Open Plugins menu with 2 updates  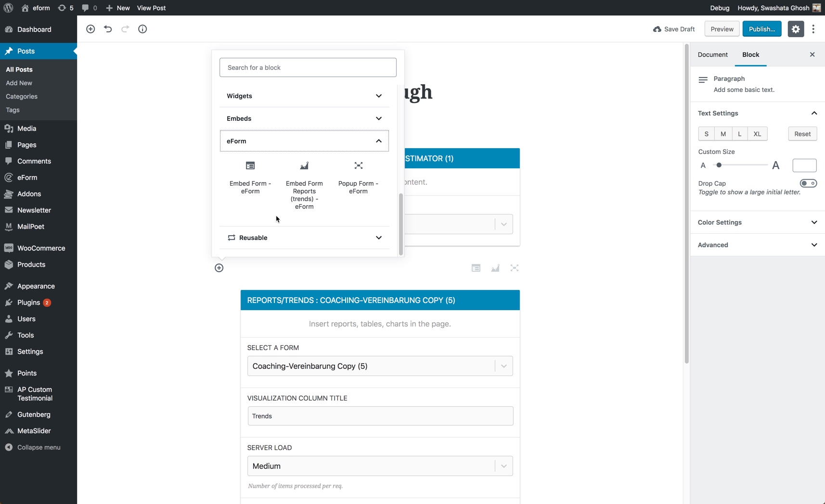tap(39, 302)
